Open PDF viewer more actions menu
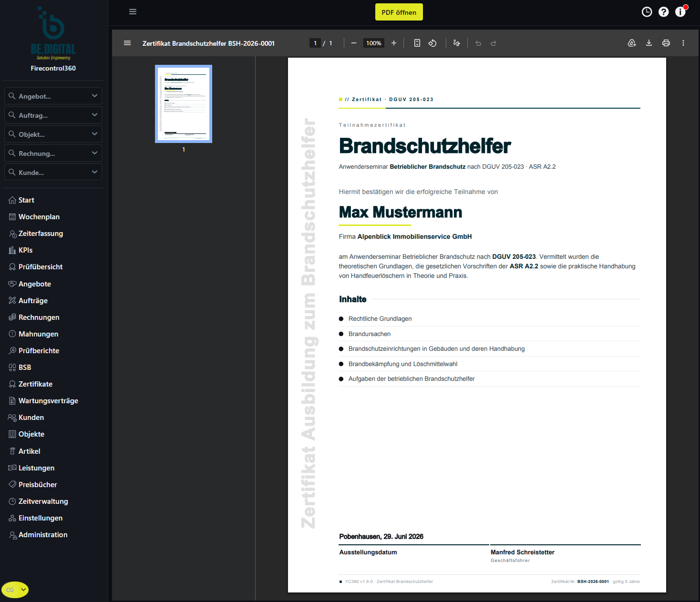Screen dimensions: 700x602 (683, 43)
